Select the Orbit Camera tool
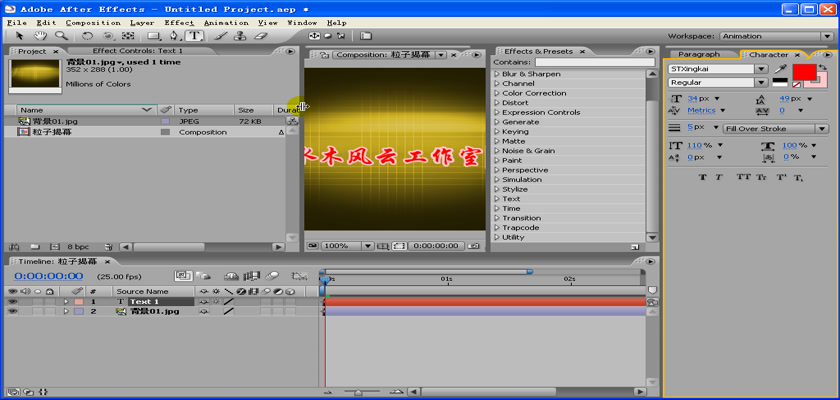Viewport: 840px width, 400px height. coord(108,36)
